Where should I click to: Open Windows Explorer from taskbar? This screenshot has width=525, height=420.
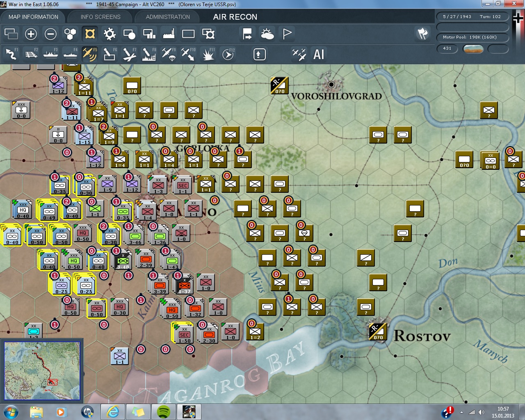pos(37,412)
